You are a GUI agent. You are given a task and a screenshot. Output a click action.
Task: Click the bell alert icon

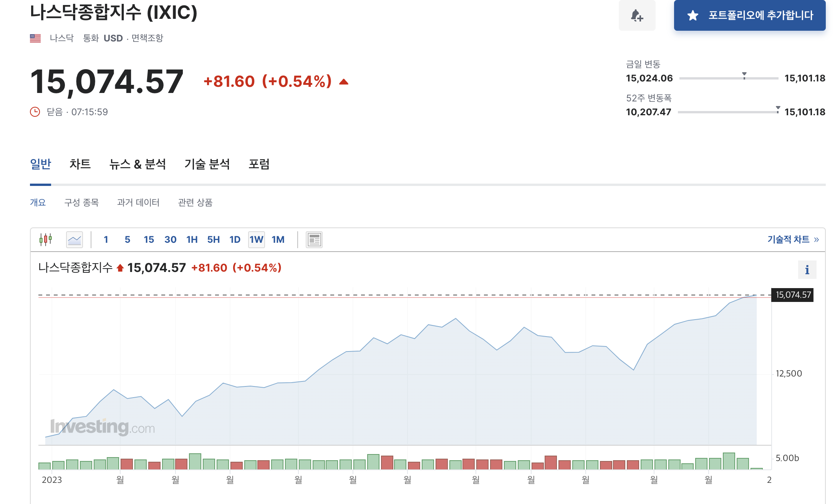pyautogui.click(x=637, y=15)
